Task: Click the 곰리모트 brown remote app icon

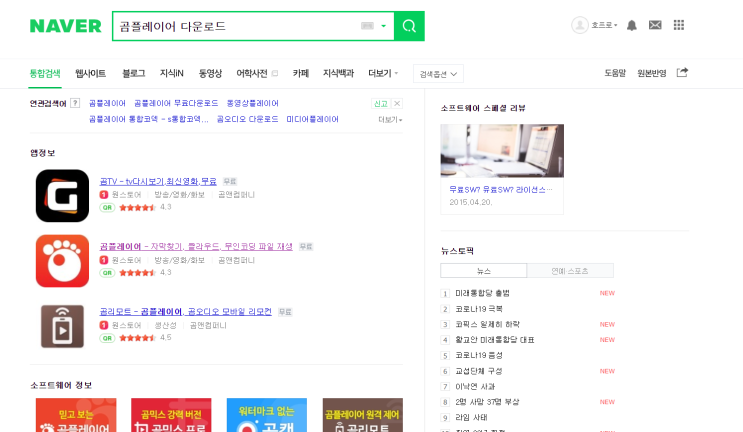Action: (x=63, y=326)
